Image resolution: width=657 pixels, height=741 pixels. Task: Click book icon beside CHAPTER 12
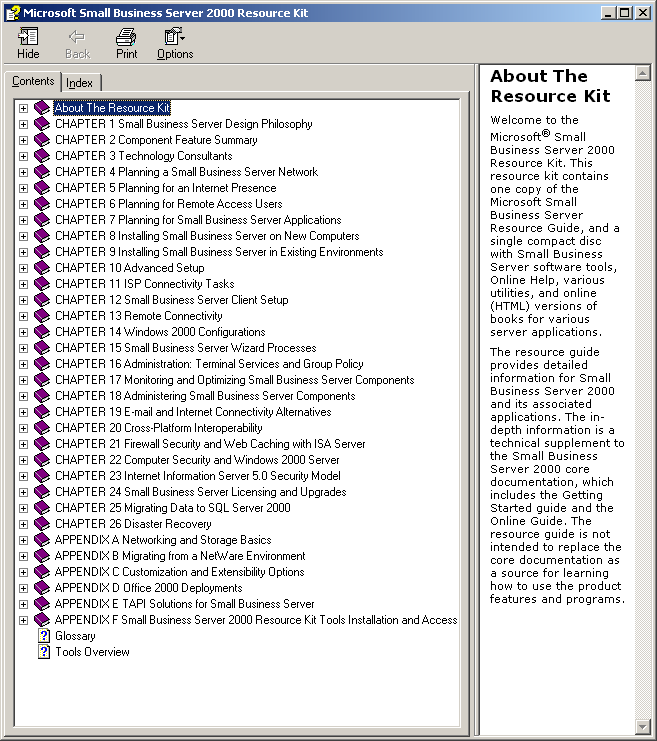coord(42,300)
